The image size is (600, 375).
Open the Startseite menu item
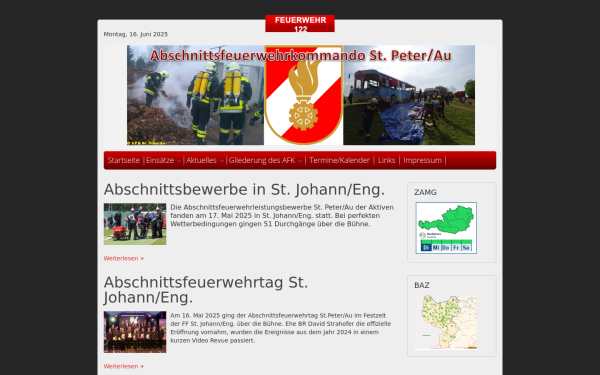[124, 160]
